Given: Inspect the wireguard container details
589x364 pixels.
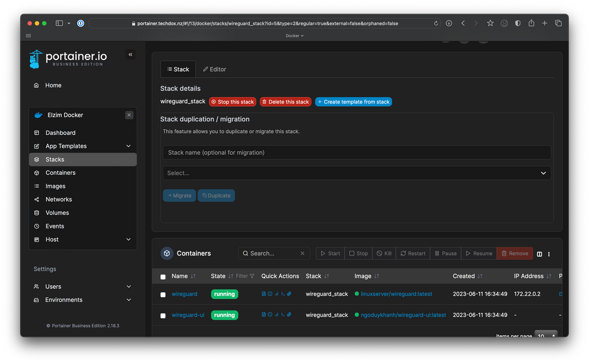Looking at the screenshot, I should (x=270, y=294).
